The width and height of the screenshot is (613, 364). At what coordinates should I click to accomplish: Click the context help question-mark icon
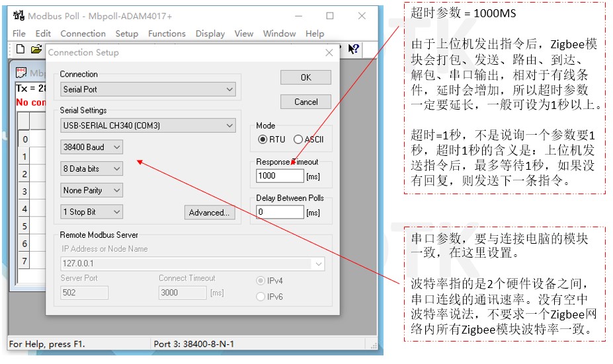[353, 49]
